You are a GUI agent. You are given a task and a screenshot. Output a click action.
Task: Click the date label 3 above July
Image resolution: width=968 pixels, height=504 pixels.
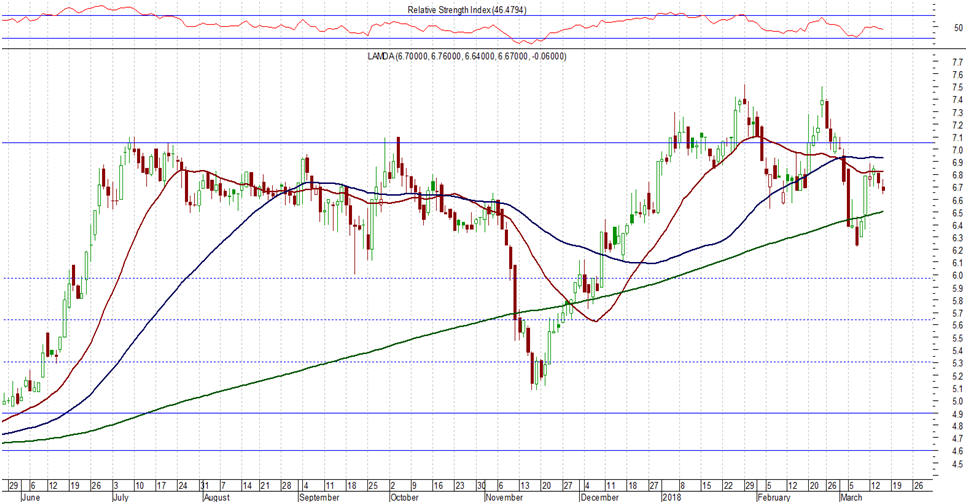click(115, 486)
